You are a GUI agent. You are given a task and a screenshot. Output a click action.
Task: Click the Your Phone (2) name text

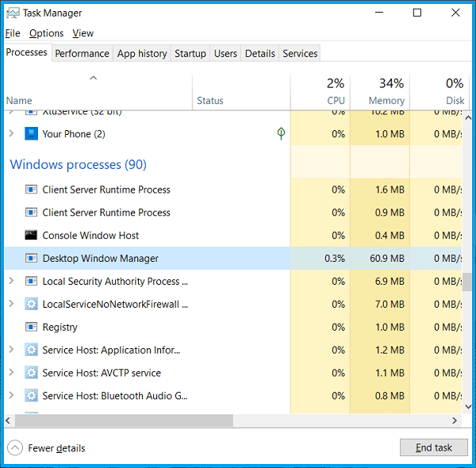[74, 134]
